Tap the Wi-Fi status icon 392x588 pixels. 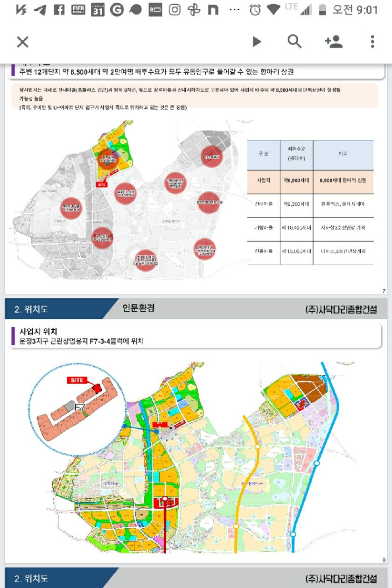(274, 9)
